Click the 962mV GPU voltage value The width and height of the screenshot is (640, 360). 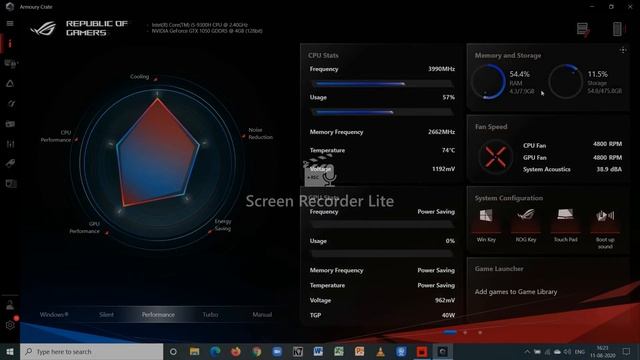click(445, 300)
